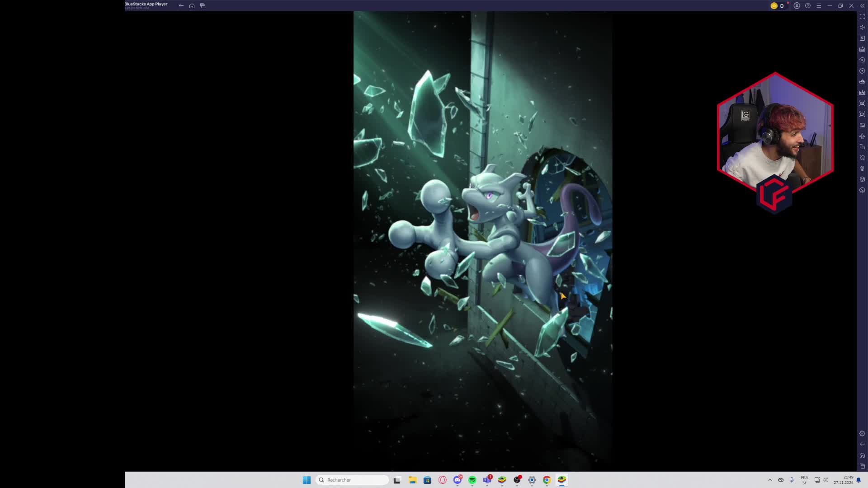Open Google Chrome from the taskbar
The height and width of the screenshot is (488, 868).
coord(547,480)
